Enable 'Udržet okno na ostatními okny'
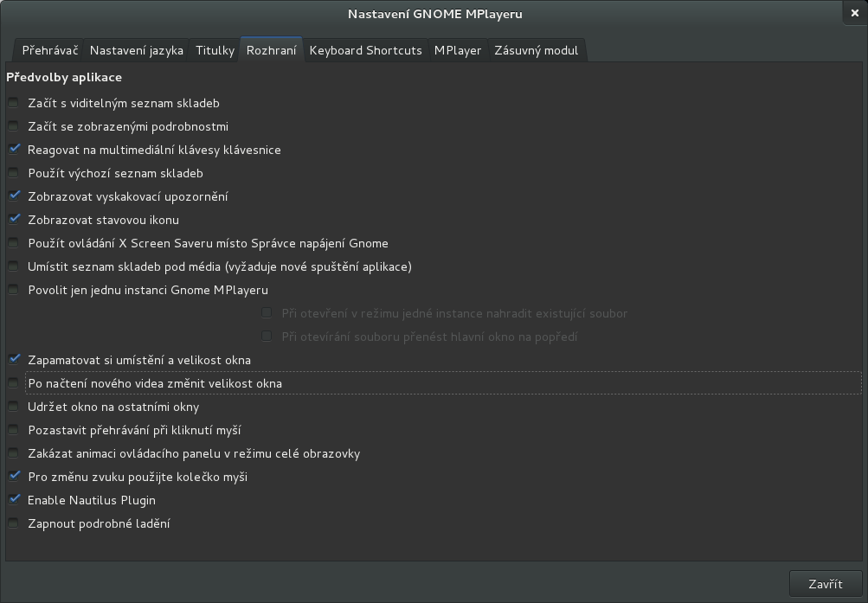Screen dimensions: 868x603 click(13, 407)
